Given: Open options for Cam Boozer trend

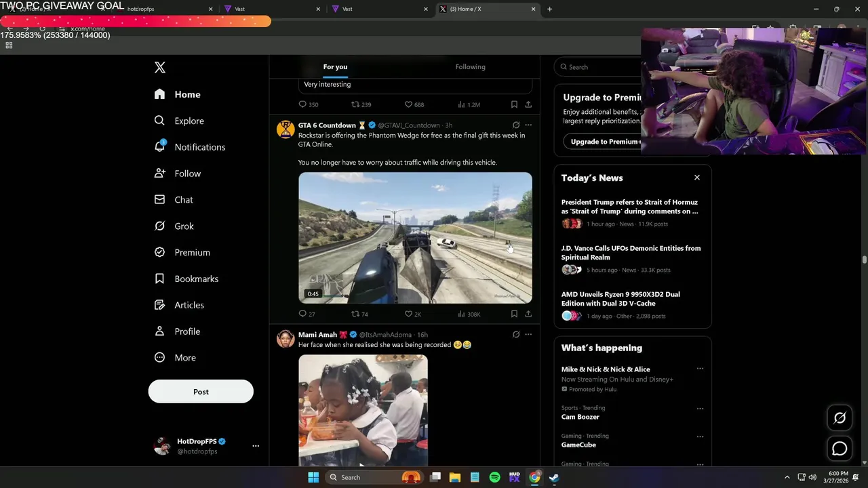Looking at the screenshot, I should [700, 409].
